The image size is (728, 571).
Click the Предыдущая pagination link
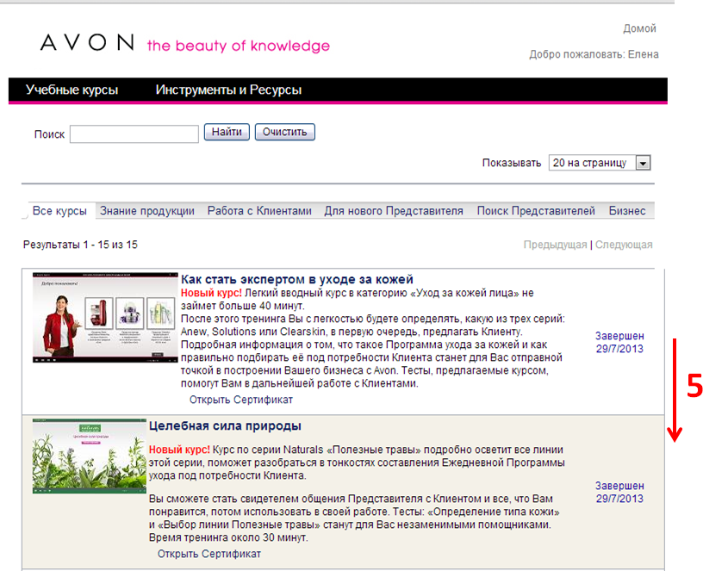pyautogui.click(x=555, y=245)
